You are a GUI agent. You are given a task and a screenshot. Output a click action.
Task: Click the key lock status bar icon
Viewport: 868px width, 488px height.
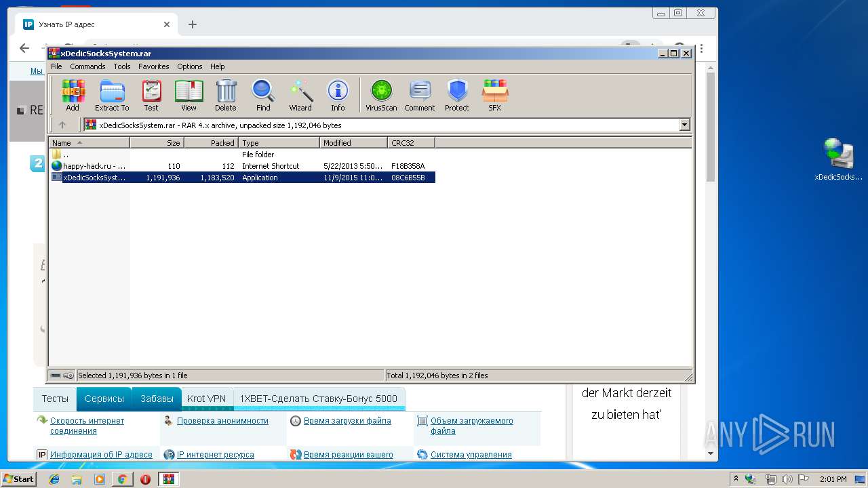click(x=68, y=375)
